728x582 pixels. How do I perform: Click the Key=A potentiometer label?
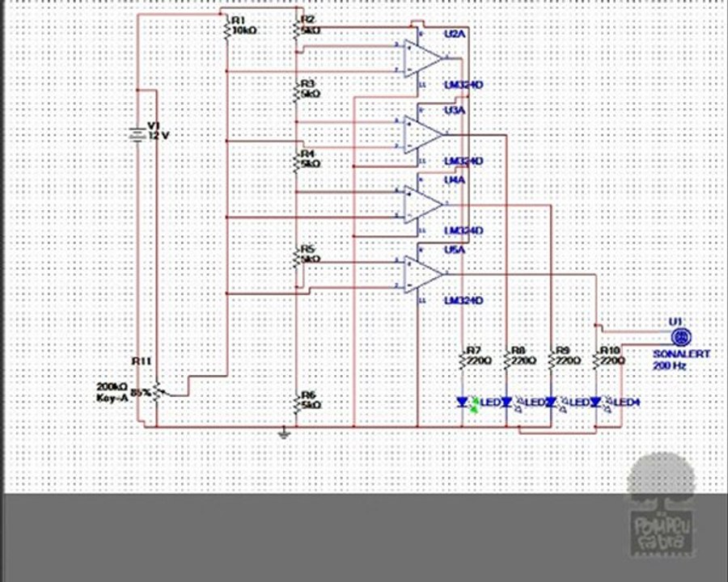coord(112,399)
